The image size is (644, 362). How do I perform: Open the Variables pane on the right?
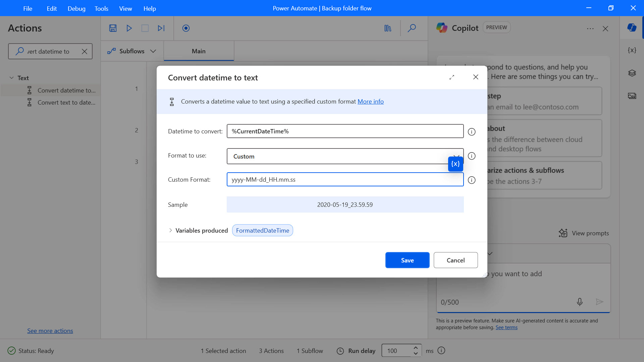click(x=632, y=50)
